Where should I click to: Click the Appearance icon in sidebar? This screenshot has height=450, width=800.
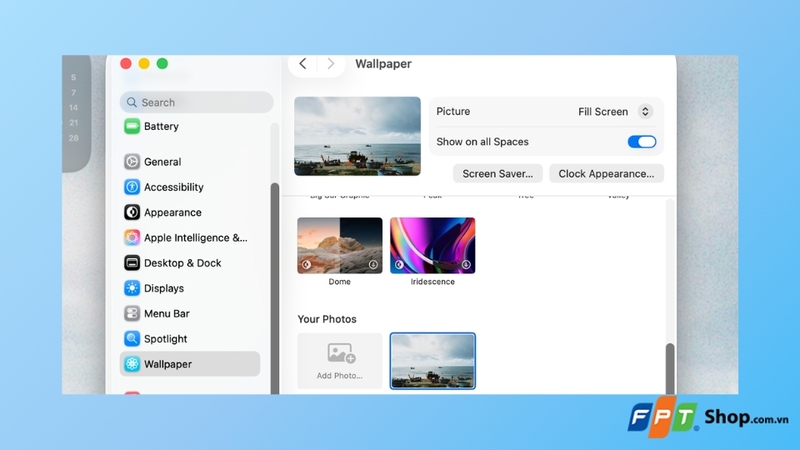pyautogui.click(x=132, y=212)
